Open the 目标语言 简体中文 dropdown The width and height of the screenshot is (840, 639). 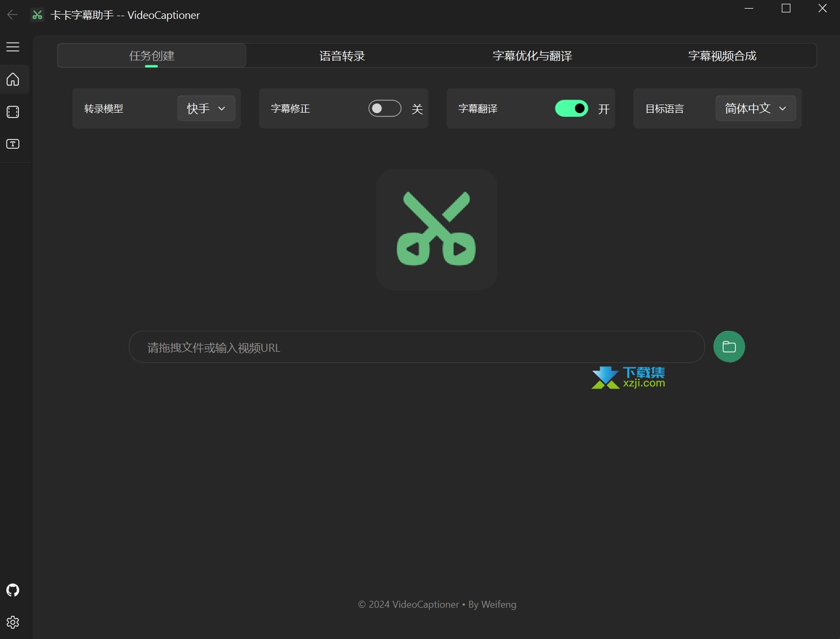point(756,108)
